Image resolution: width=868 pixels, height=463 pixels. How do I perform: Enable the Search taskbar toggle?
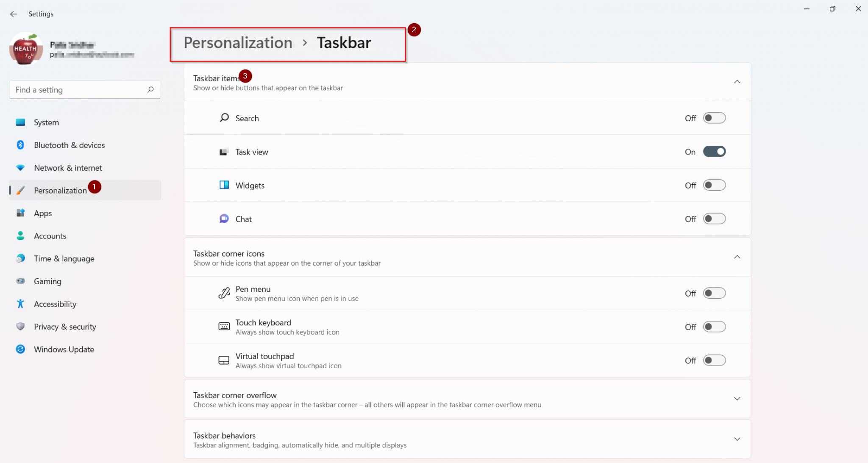(714, 118)
